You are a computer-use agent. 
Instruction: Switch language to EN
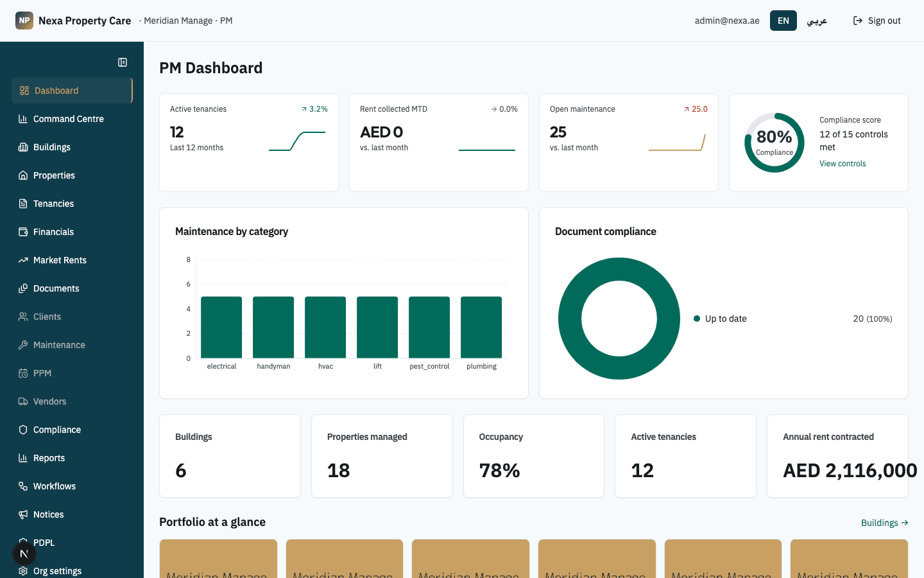tap(783, 21)
